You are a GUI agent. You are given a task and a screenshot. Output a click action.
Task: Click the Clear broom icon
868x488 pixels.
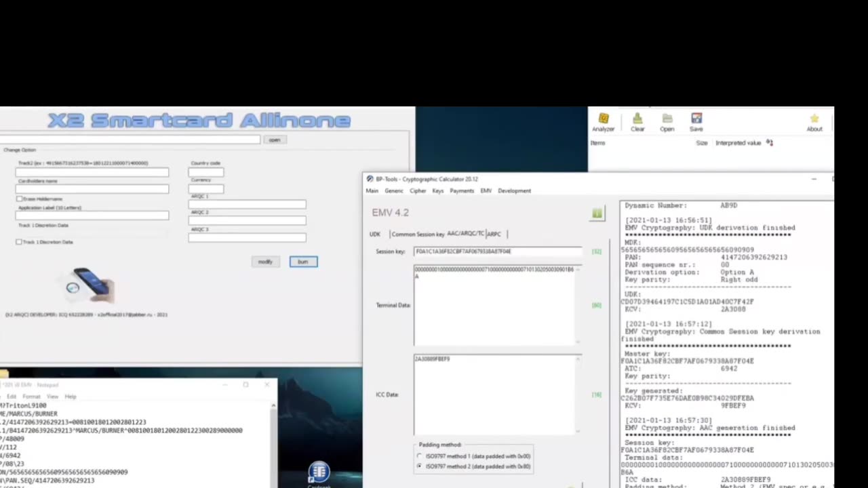pos(637,123)
